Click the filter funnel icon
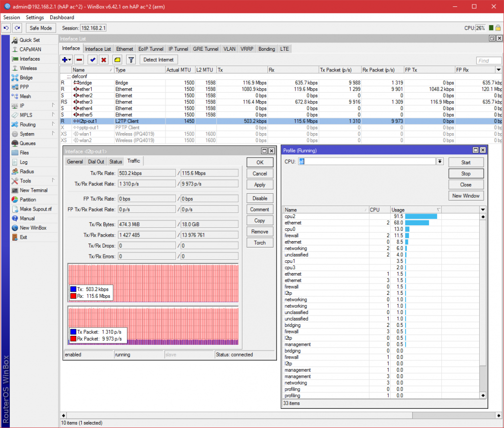504x428 pixels. click(x=131, y=60)
